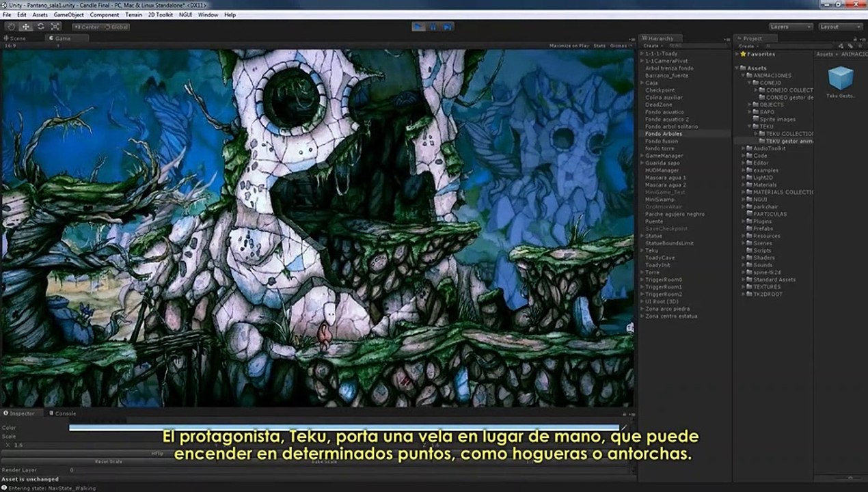
Task: Open the Hierarchy Create dropdown
Action: tap(652, 46)
